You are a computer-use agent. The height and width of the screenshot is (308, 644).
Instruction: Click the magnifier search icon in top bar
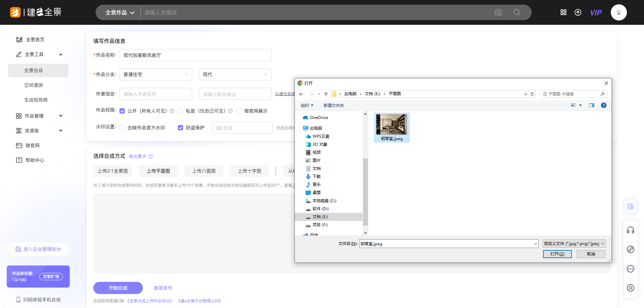click(x=517, y=12)
